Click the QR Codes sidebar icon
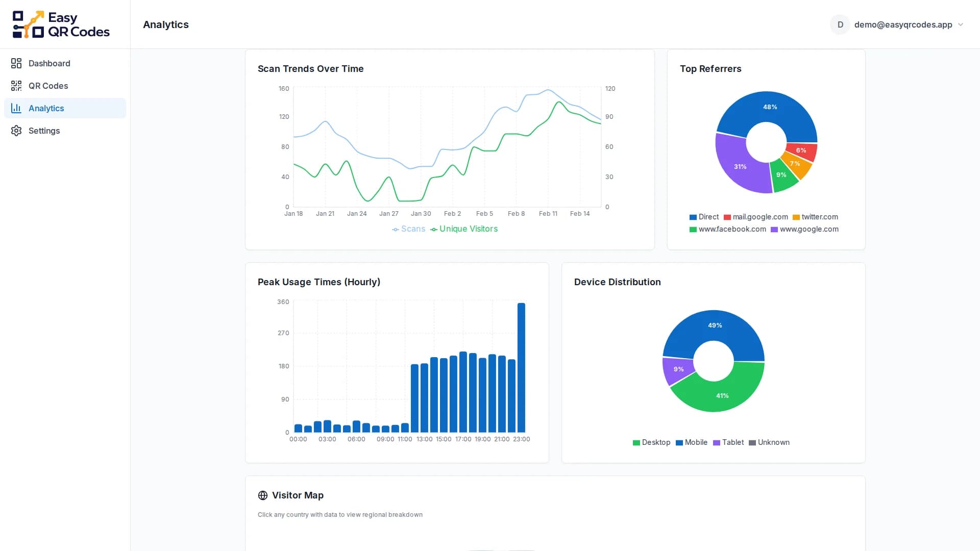The image size is (980, 551). 16,86
